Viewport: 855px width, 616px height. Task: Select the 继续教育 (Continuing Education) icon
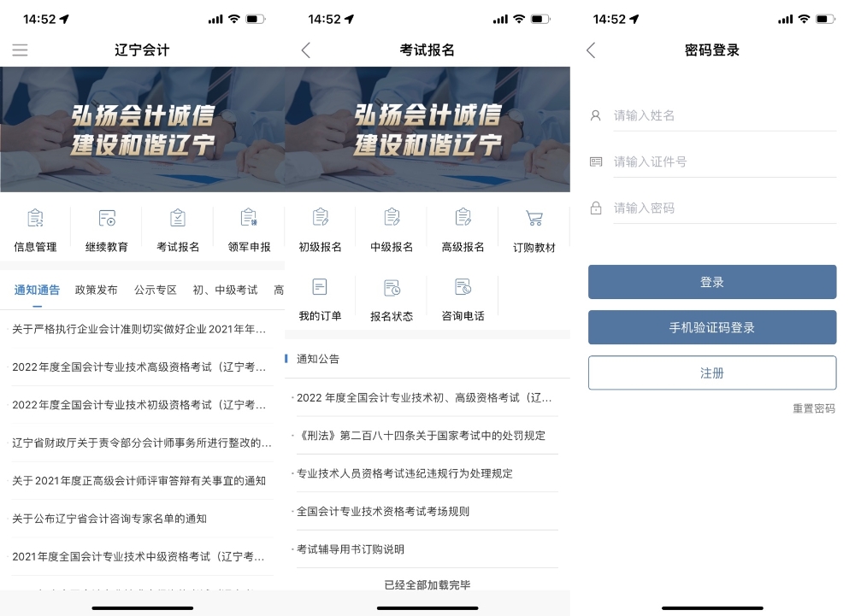point(106,227)
